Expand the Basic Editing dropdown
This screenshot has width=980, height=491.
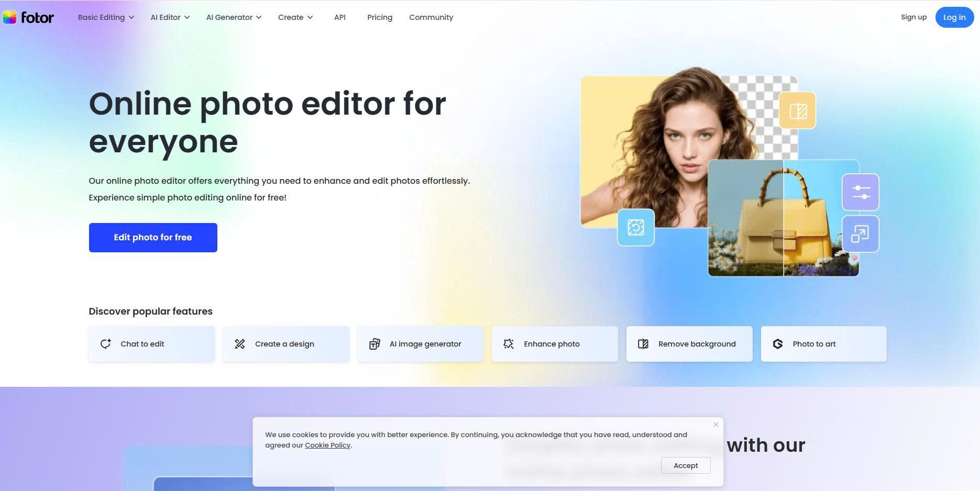click(106, 17)
